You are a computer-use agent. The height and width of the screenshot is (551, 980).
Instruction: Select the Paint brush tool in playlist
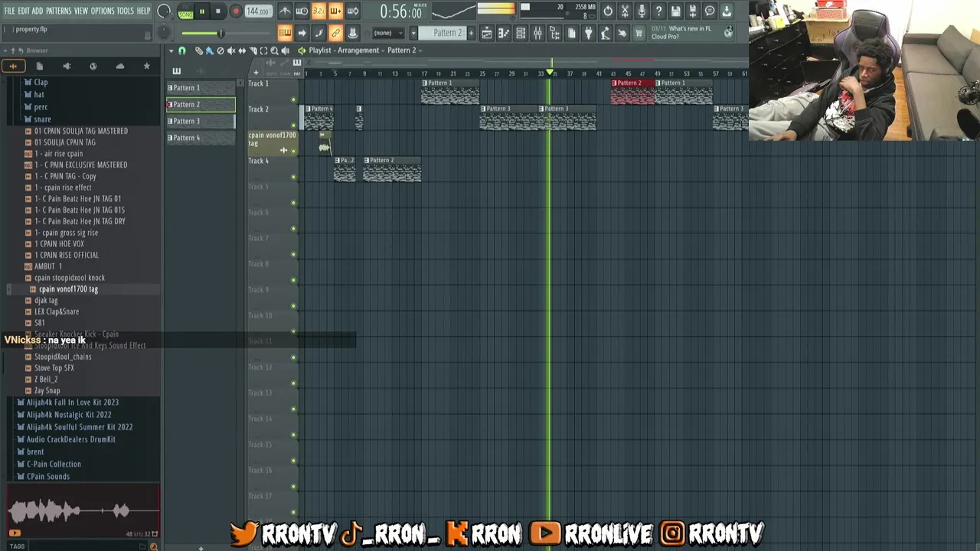(x=209, y=51)
